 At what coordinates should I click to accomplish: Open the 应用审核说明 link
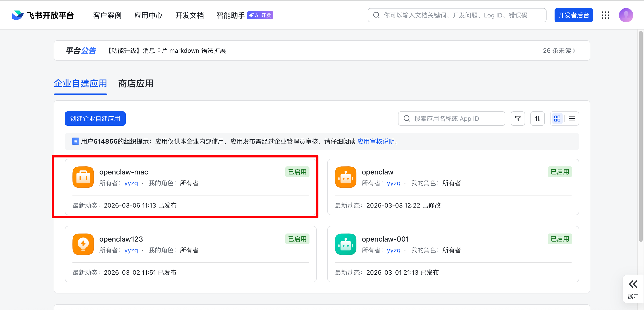pos(376,142)
